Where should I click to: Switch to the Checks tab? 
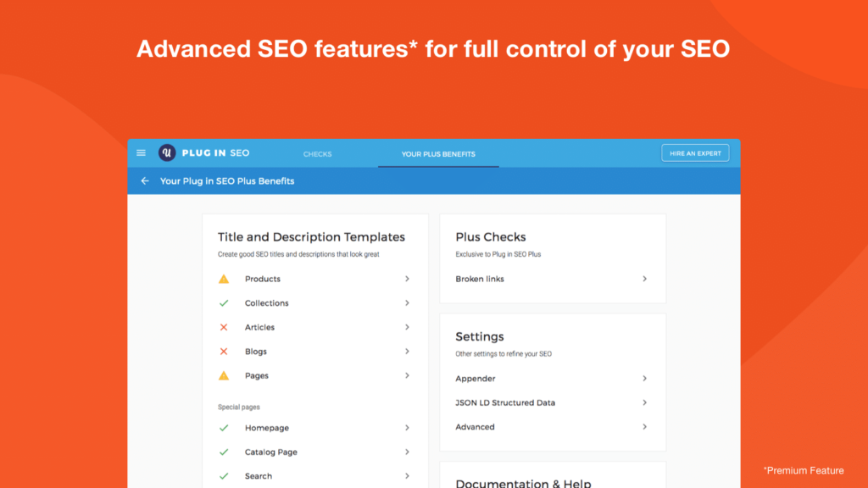pyautogui.click(x=317, y=154)
